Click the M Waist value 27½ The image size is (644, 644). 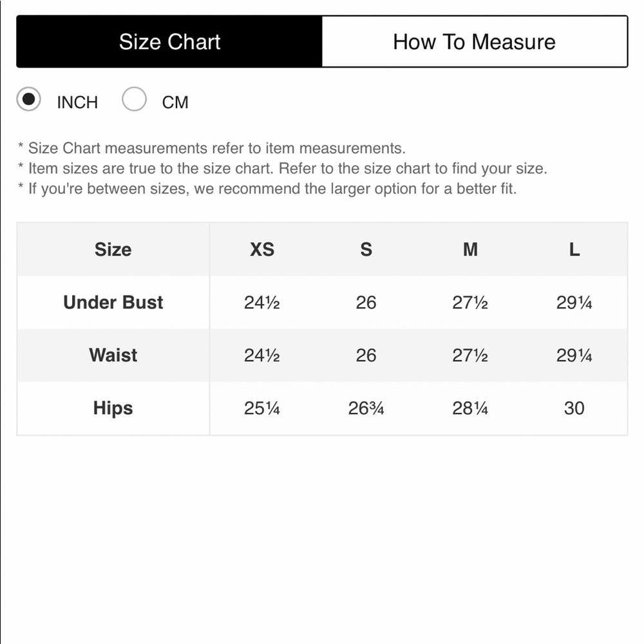(x=470, y=355)
